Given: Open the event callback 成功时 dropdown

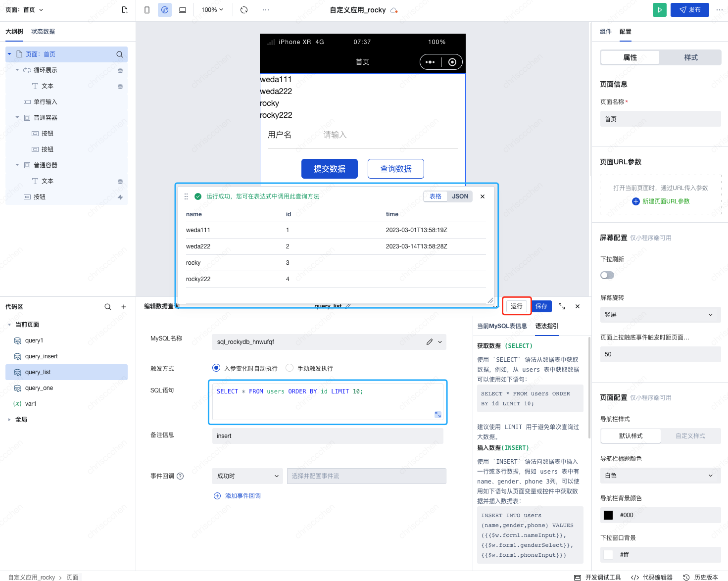Looking at the screenshot, I should (247, 476).
